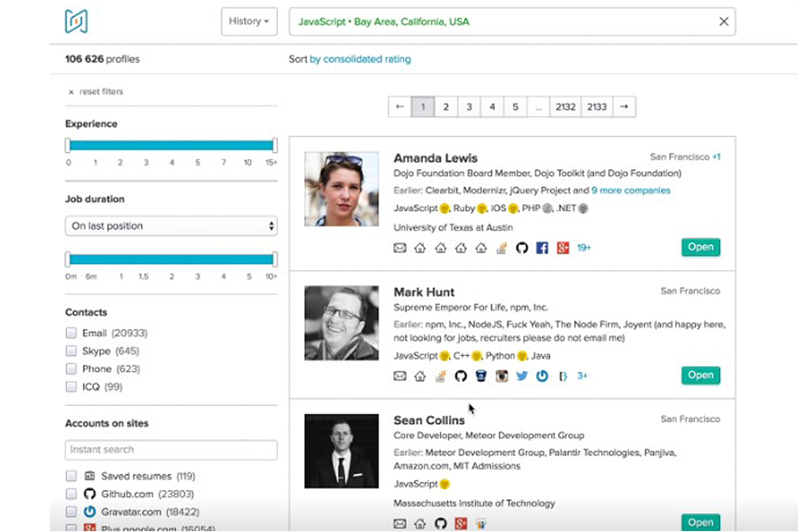Click Mark Hunt's Gravatar power icon

(x=542, y=376)
